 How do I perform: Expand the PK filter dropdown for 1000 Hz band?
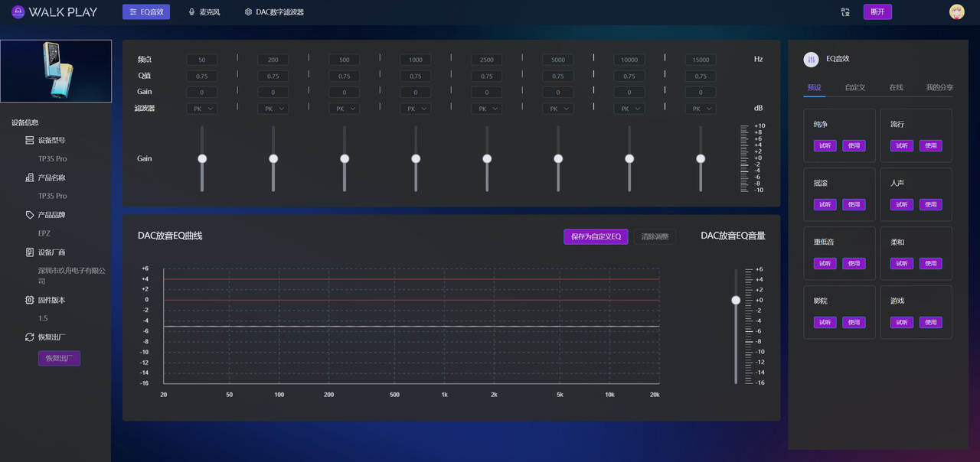(x=416, y=109)
